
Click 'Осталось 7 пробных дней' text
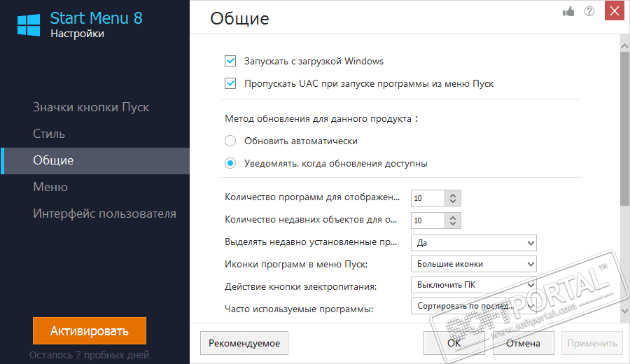[89, 355]
